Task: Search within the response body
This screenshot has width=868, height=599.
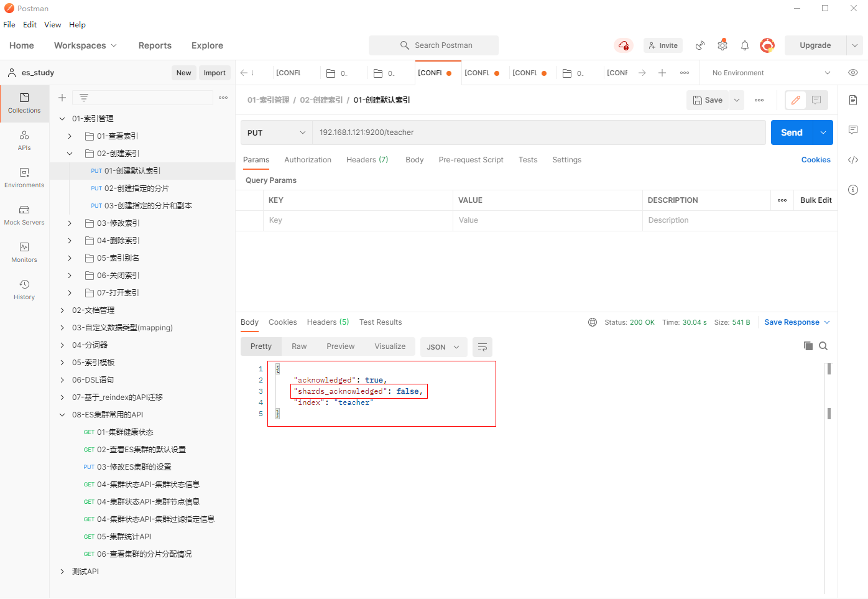Action: click(823, 346)
